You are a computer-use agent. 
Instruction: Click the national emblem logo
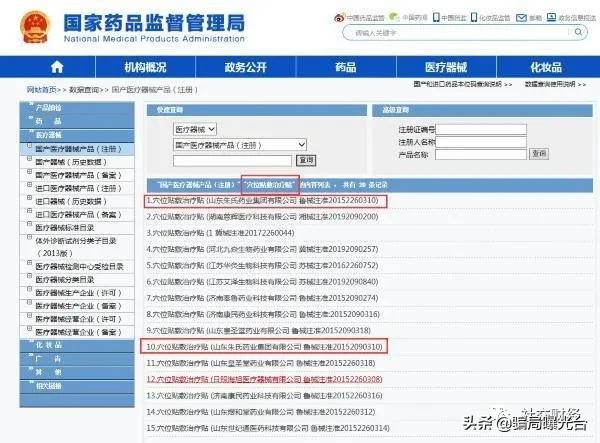click(35, 27)
